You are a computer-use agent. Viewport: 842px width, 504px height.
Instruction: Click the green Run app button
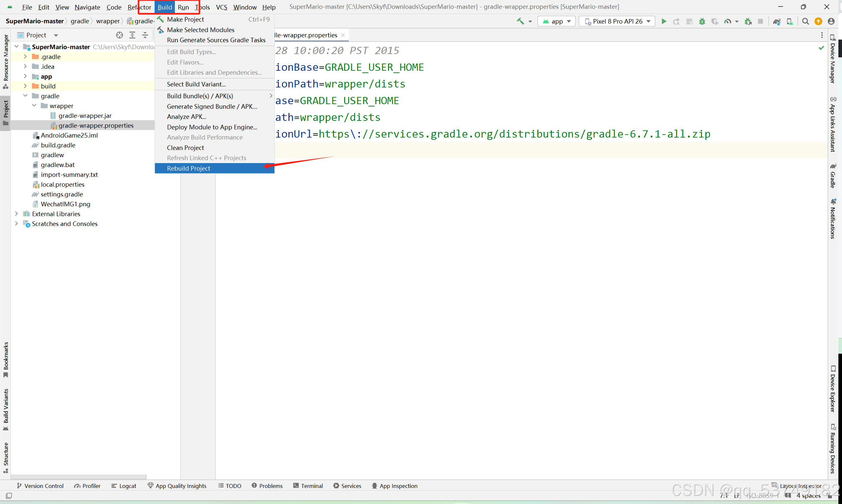coord(664,21)
